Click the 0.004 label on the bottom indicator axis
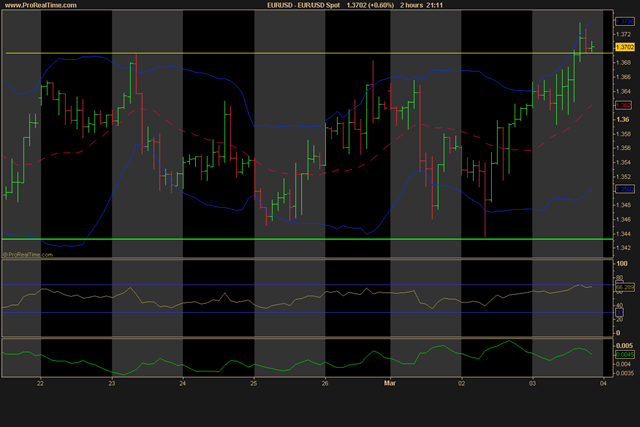640x427 pixels. point(624,364)
